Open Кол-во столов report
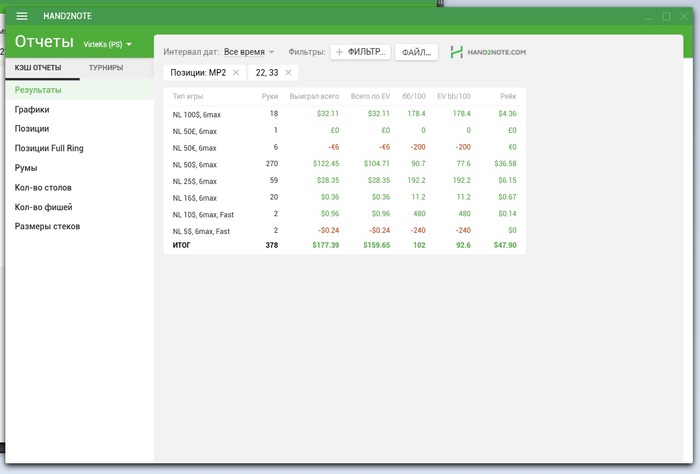The width and height of the screenshot is (700, 474). 43,187
